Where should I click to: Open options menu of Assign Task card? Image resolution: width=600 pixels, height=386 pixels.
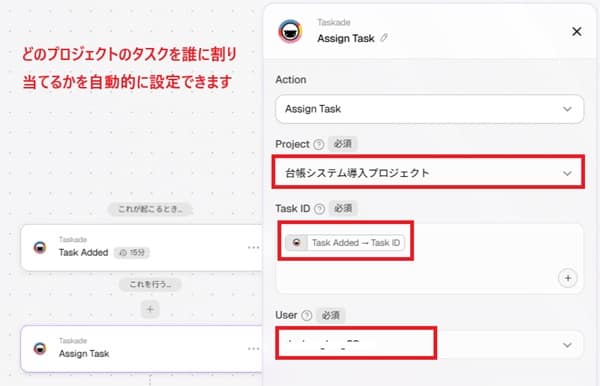click(x=253, y=349)
